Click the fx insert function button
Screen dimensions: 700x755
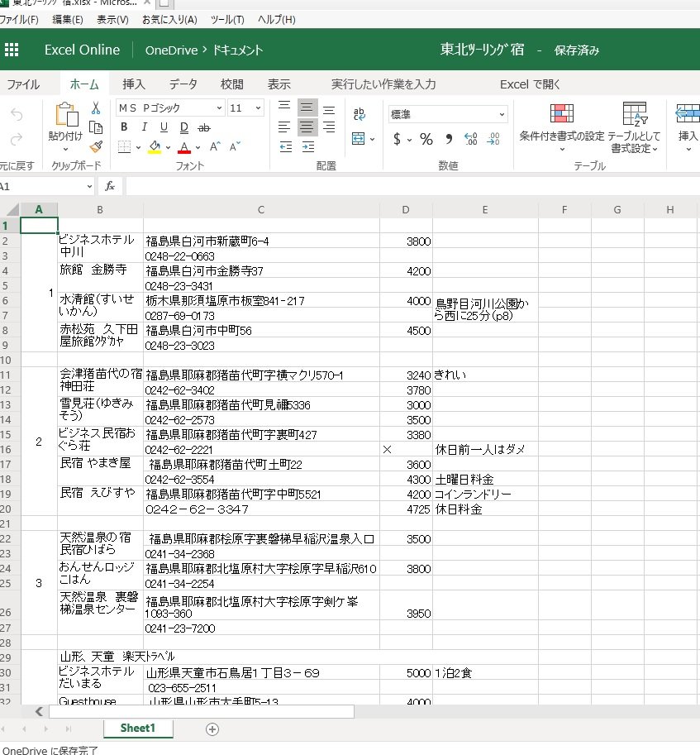click(x=110, y=186)
